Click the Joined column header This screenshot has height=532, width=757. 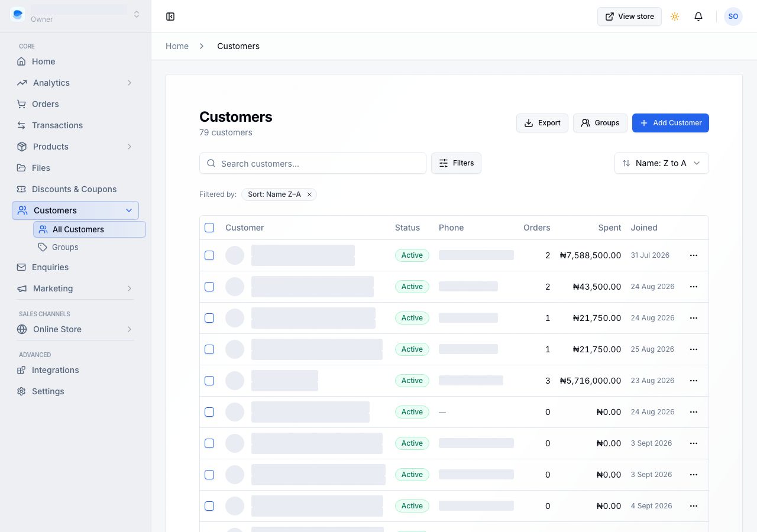tap(644, 228)
